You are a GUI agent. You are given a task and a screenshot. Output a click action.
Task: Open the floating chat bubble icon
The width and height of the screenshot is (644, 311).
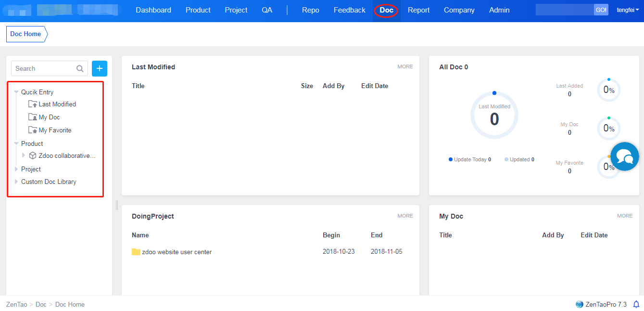[624, 156]
